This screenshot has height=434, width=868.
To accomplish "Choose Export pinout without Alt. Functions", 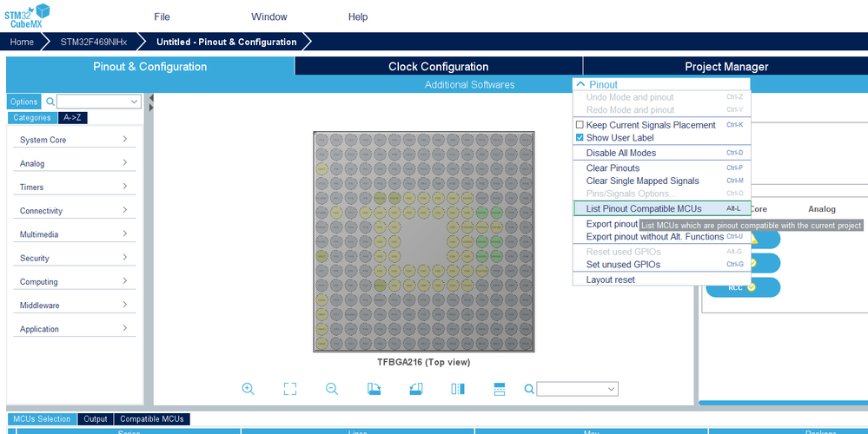I will [661, 237].
